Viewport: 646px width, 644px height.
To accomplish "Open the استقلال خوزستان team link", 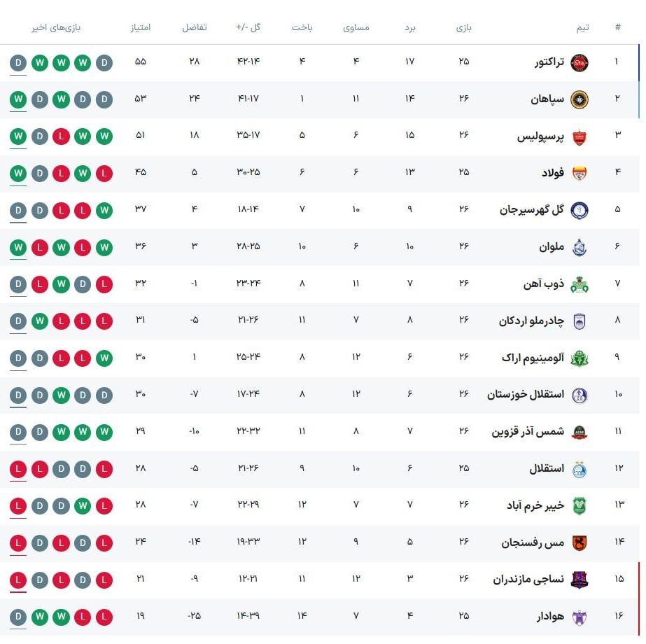I will tap(526, 394).
